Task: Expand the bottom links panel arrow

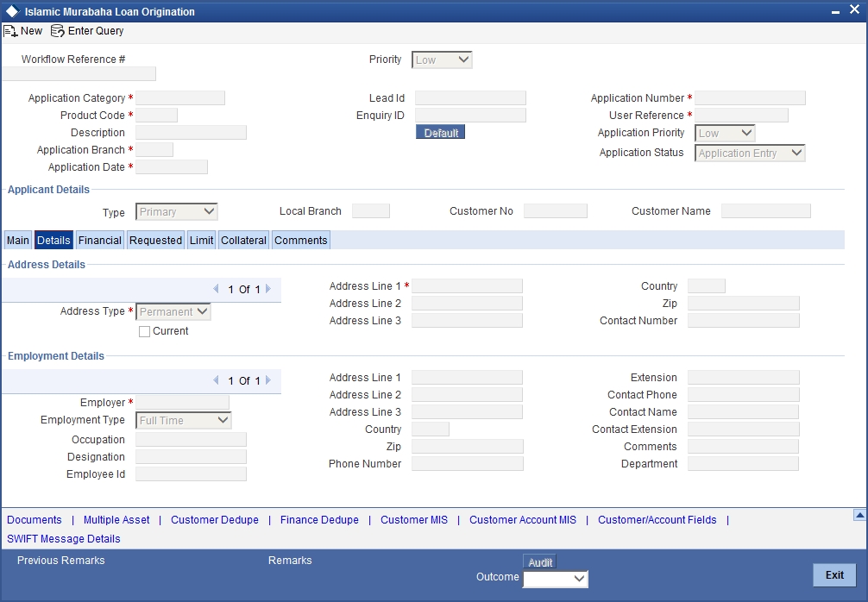Action: point(859,515)
